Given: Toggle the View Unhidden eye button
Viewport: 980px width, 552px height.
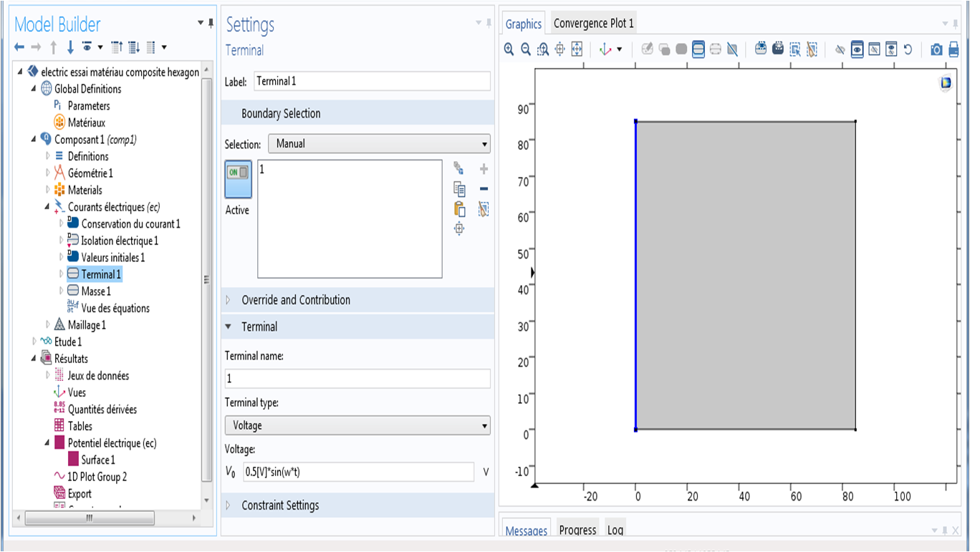Looking at the screenshot, I should click(857, 49).
